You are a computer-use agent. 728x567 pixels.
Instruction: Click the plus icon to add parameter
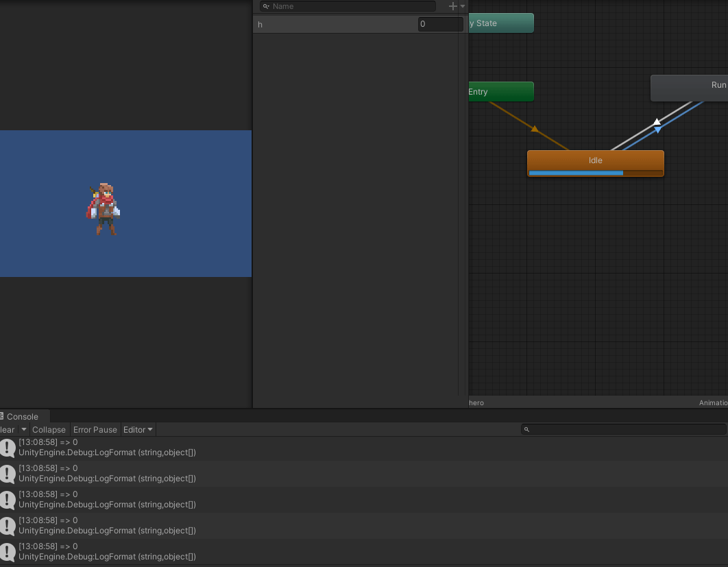coord(452,6)
